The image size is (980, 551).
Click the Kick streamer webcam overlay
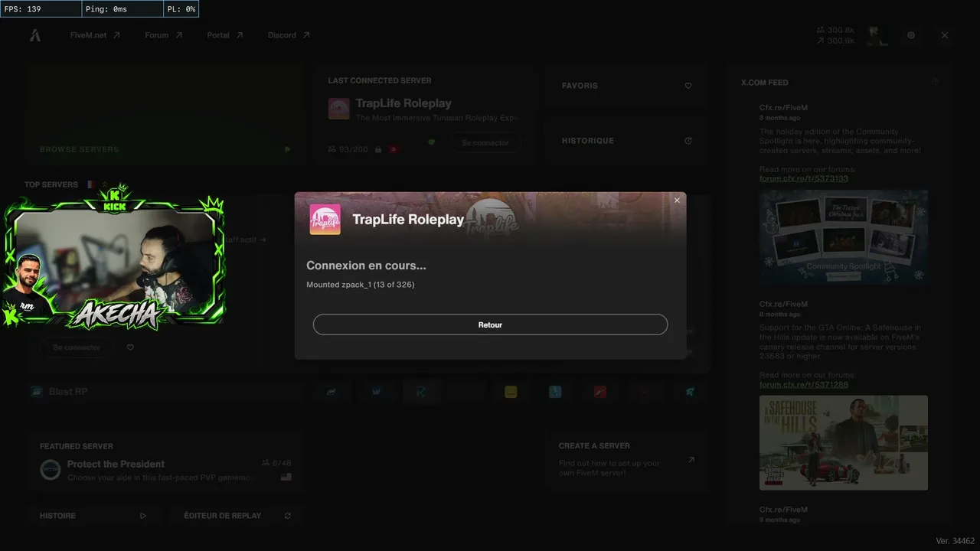(x=113, y=256)
